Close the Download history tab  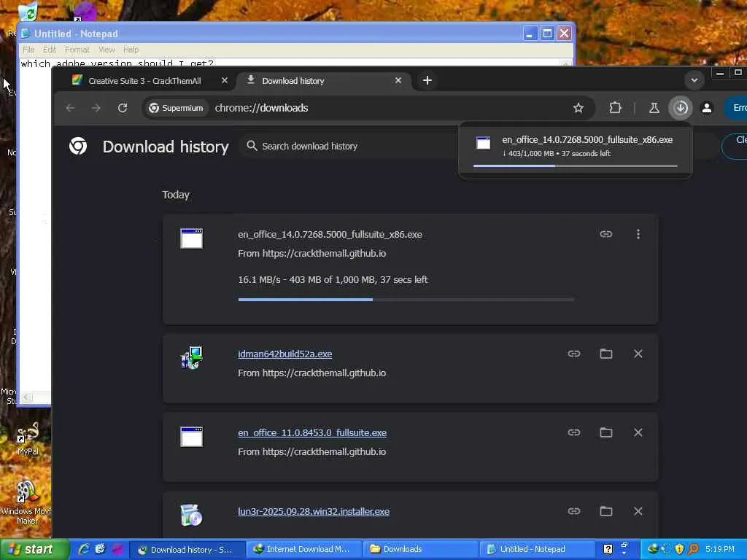(x=398, y=80)
